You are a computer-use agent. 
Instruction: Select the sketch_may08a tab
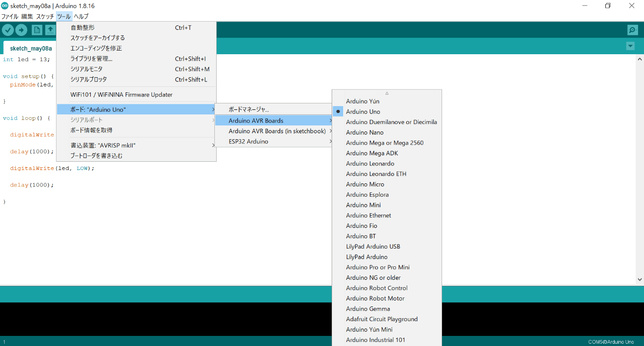[x=31, y=48]
